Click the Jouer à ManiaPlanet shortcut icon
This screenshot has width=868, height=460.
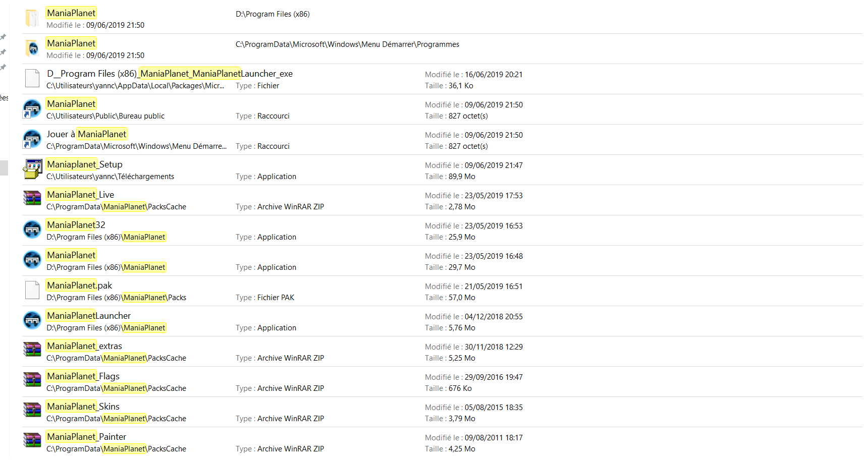tap(32, 139)
